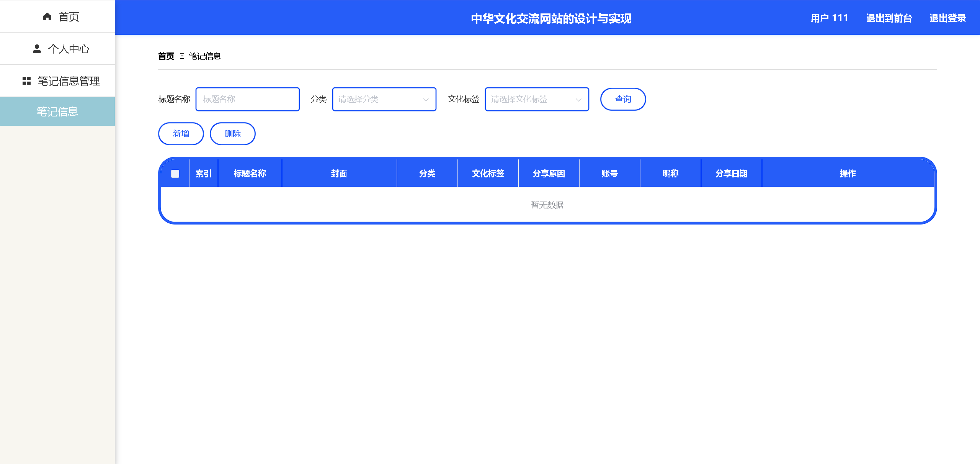This screenshot has height=464, width=980.
Task: Click the home icon in sidebar
Action: click(x=47, y=16)
